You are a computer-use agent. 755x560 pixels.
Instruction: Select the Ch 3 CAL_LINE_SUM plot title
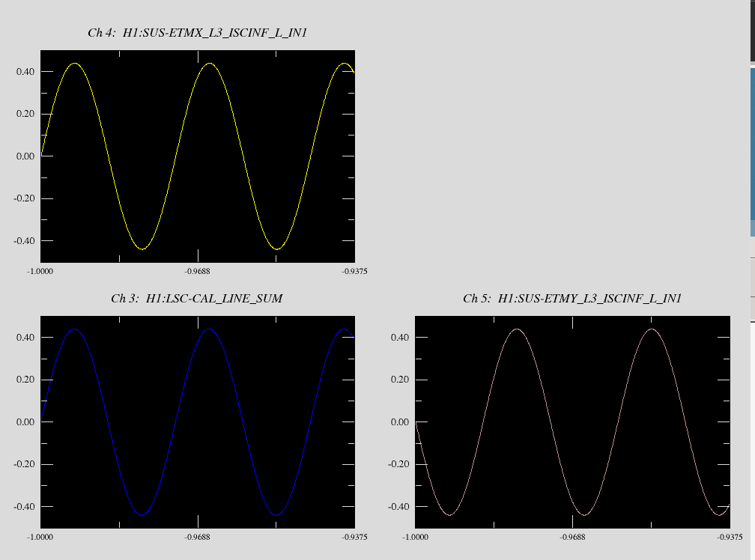pyautogui.click(x=197, y=299)
